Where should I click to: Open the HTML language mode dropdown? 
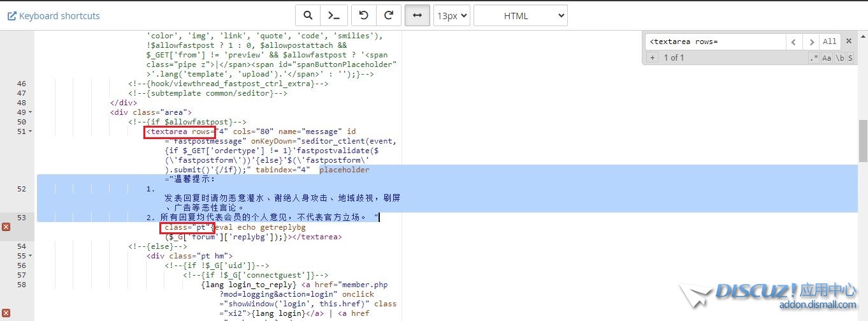(x=521, y=16)
